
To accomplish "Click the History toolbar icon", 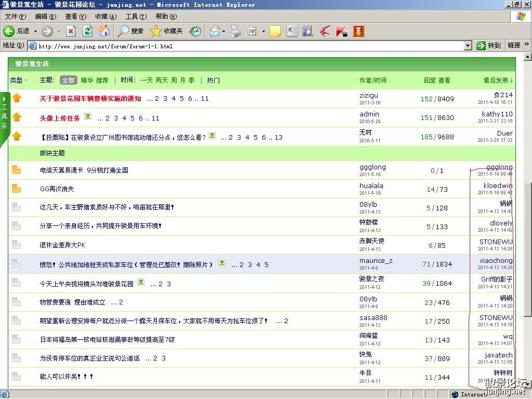I will pyautogui.click(x=195, y=31).
